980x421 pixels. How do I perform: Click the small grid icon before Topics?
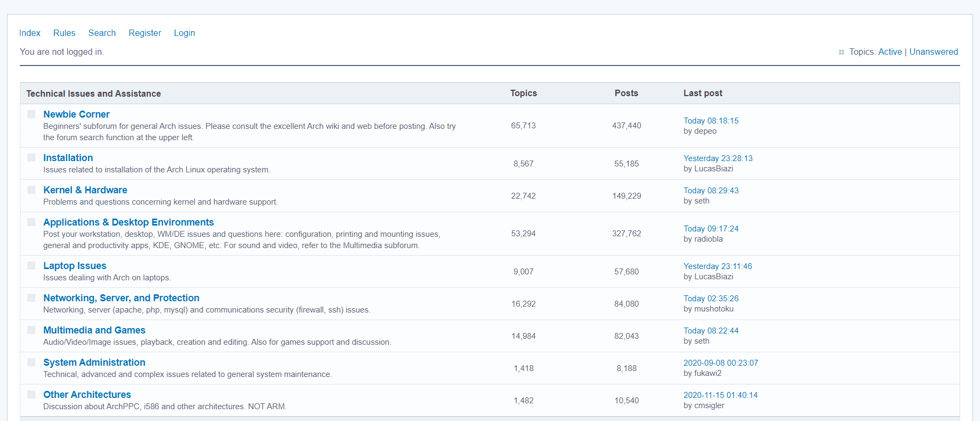841,52
